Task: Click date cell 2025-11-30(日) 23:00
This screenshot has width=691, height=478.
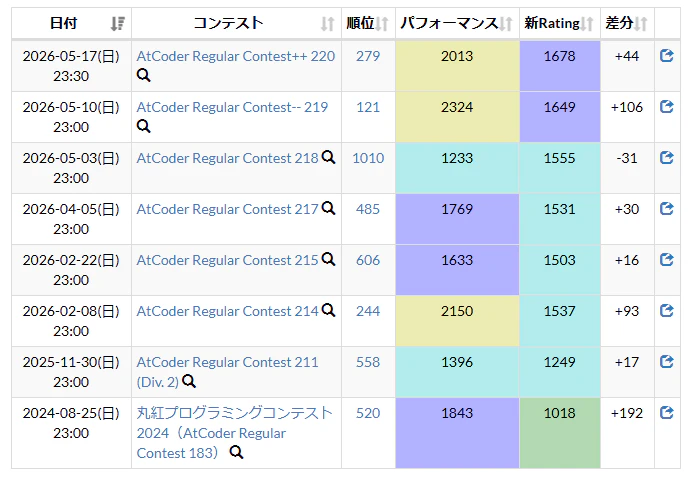Action: pos(71,372)
